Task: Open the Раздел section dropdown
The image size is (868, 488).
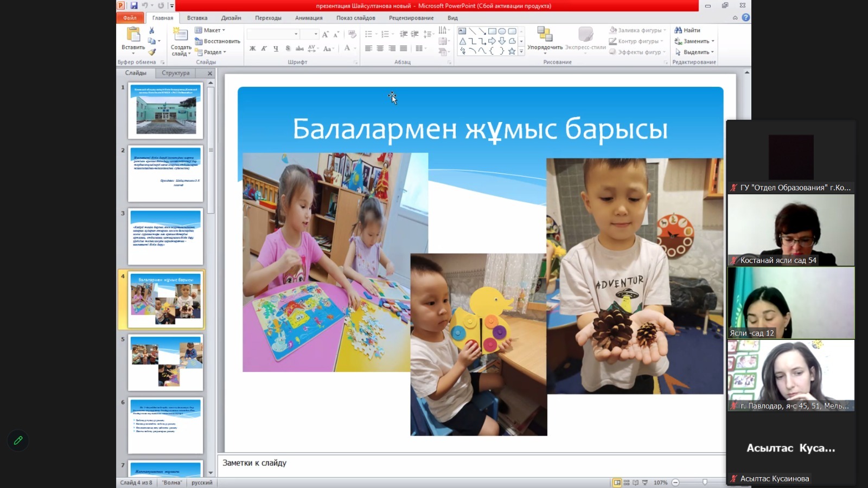Action: point(212,52)
